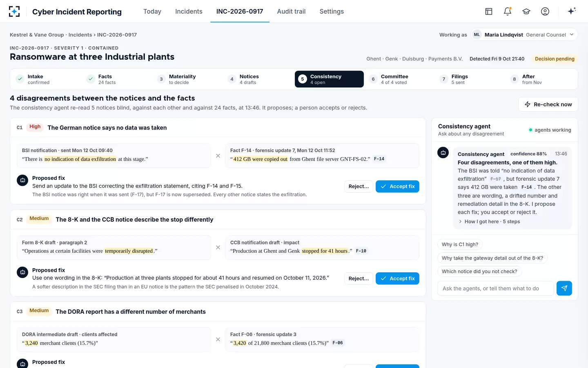Click the sparkle AI assistant icon
The width and height of the screenshot is (588, 368).
[x=572, y=11]
